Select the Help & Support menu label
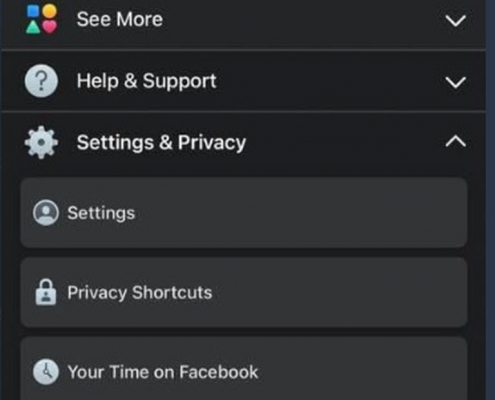The image size is (495, 400). [x=147, y=81]
